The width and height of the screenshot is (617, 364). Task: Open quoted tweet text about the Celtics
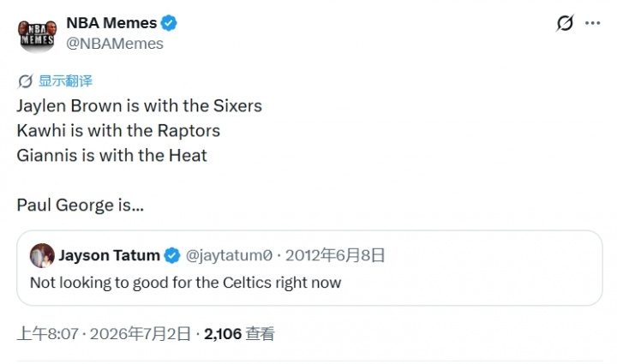tap(186, 283)
